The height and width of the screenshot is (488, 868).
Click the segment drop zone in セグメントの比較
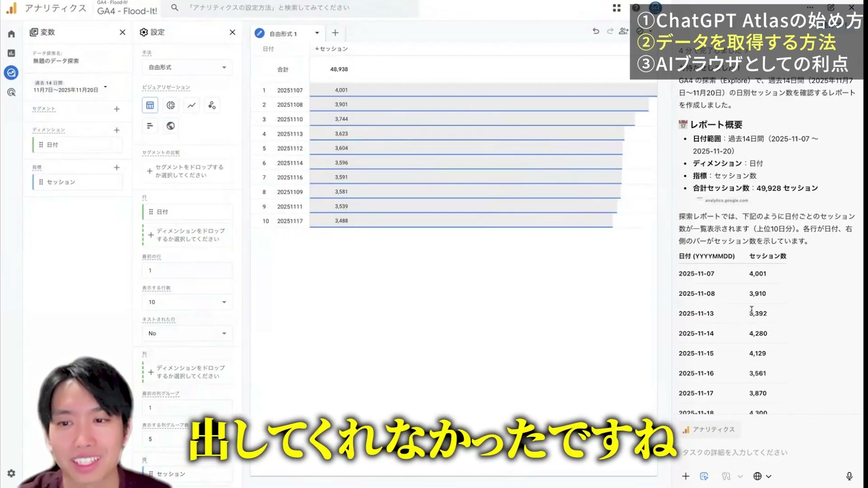click(187, 171)
